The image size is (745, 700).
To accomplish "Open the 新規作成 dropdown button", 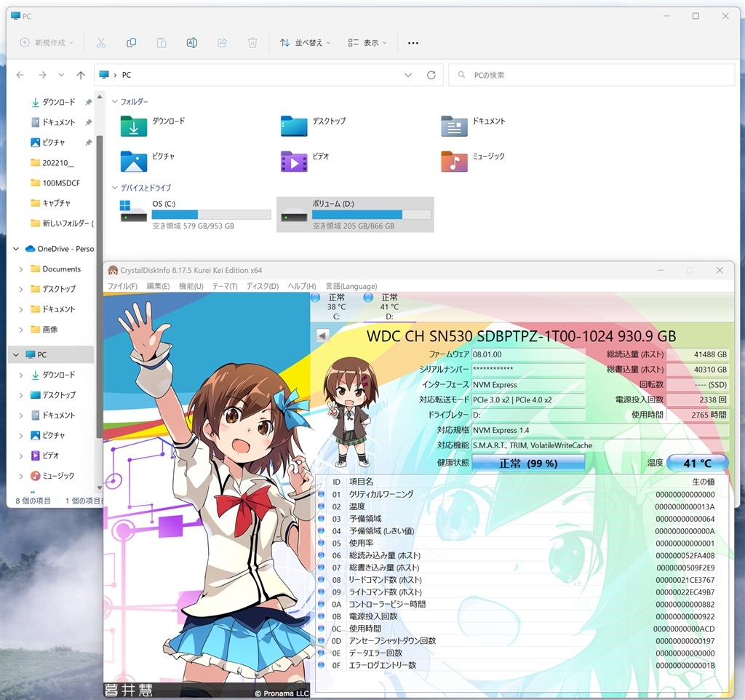I will pos(47,43).
